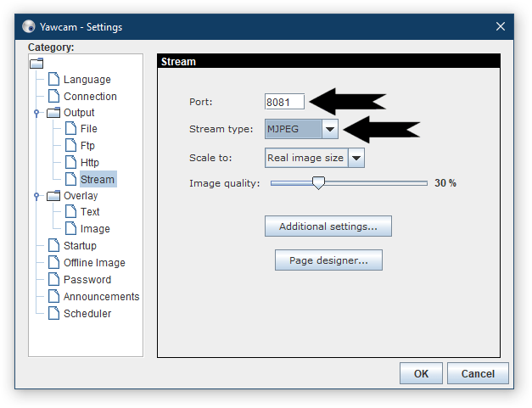
Task: Click the Scheduler page icon
Action: [x=53, y=313]
